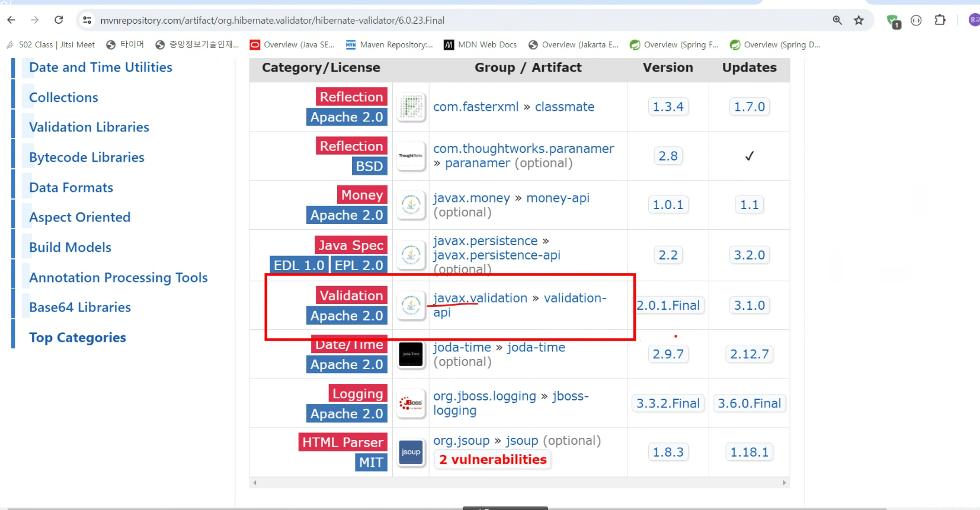Click the ThoughtWorks paranamer logo icon
The image size is (980, 510).
coord(411,156)
